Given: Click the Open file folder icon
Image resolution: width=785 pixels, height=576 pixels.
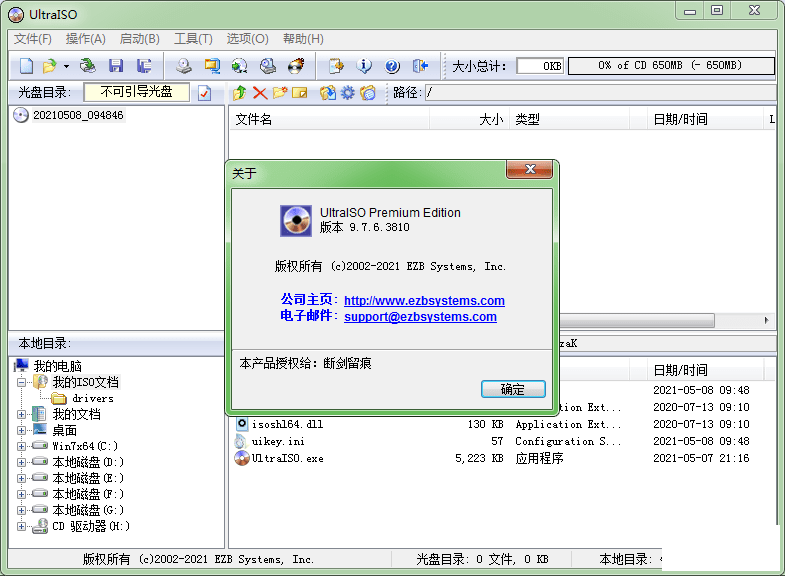Looking at the screenshot, I should tap(50, 66).
